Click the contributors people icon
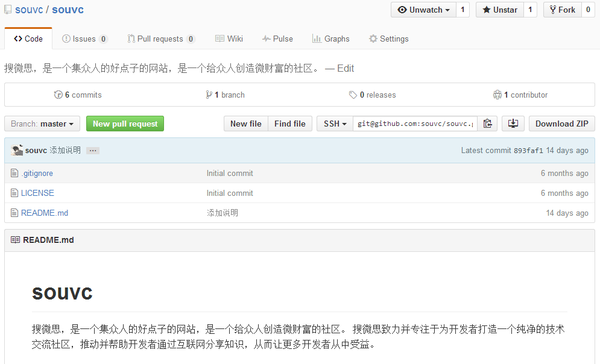600x364 pixels. pyautogui.click(x=497, y=95)
